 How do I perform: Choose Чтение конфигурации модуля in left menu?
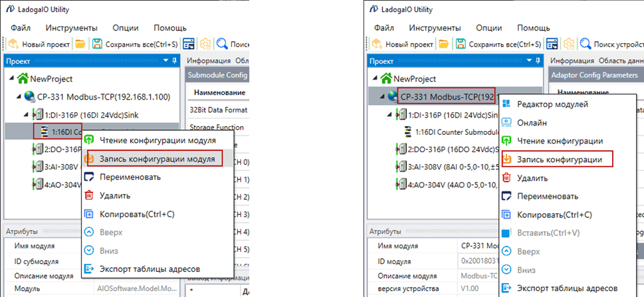158,140
